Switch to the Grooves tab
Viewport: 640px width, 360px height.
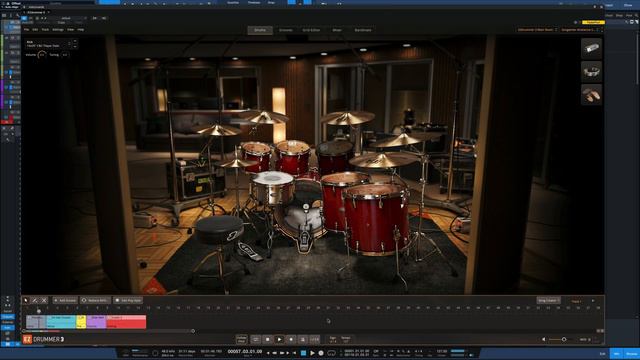pyautogui.click(x=286, y=30)
